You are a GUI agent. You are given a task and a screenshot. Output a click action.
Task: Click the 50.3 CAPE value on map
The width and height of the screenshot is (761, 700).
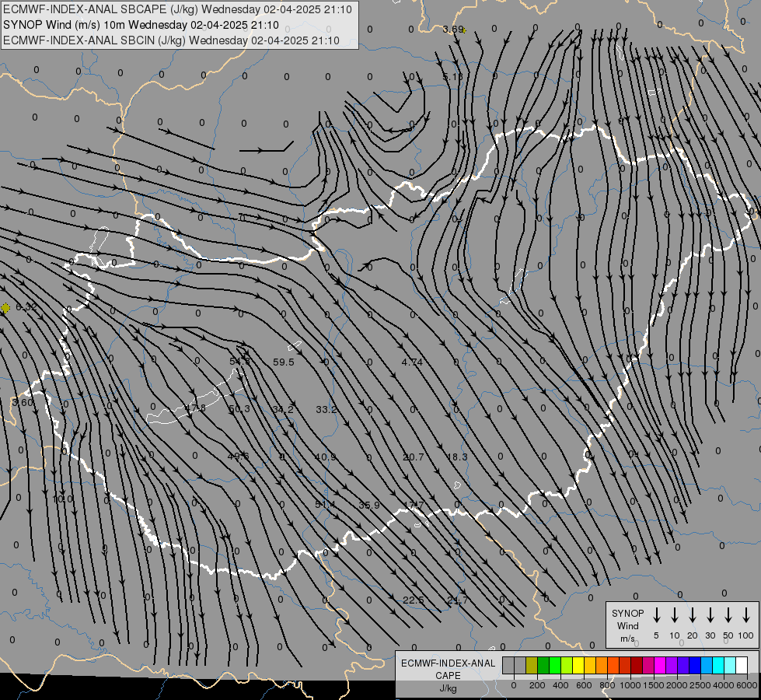click(239, 409)
